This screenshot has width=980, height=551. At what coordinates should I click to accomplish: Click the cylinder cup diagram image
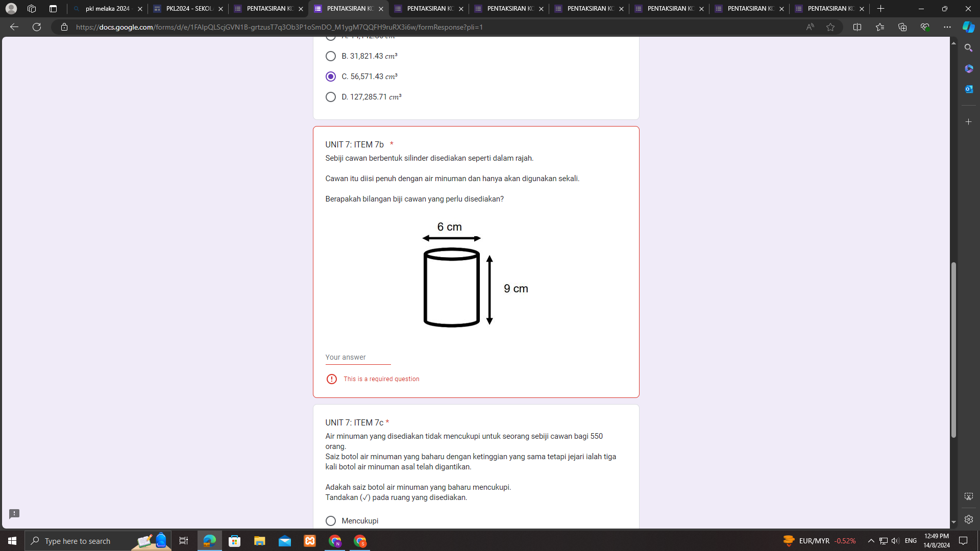[x=476, y=274]
